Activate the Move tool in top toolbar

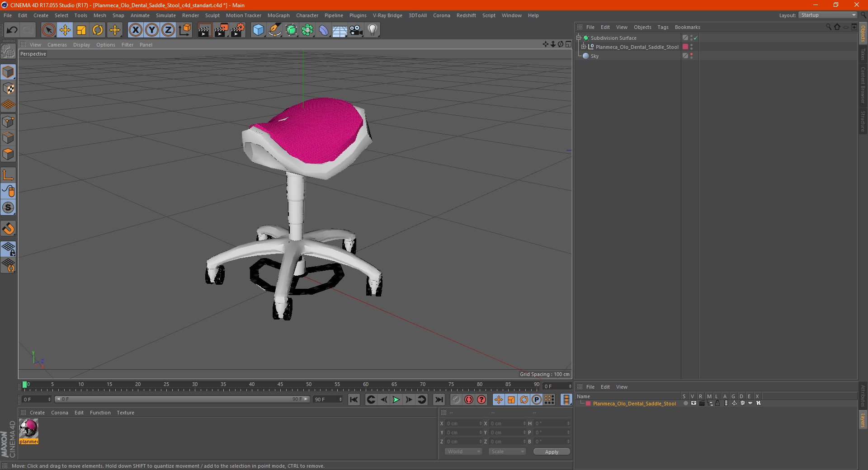[x=65, y=30]
